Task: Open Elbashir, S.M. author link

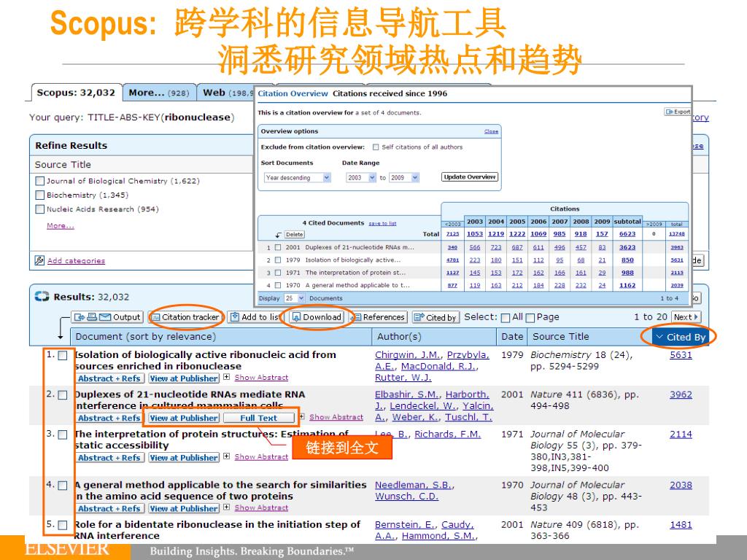Action: pyautogui.click(x=407, y=394)
